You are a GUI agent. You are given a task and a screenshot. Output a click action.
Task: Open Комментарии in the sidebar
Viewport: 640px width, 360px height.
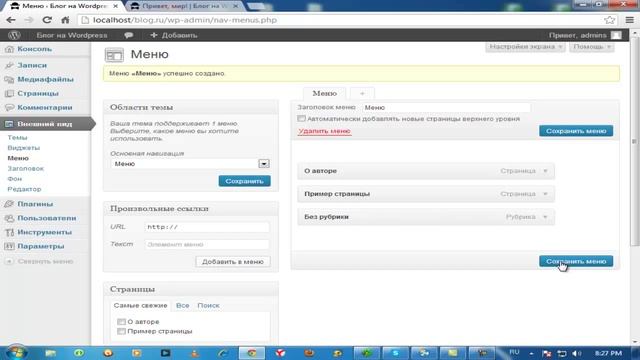coord(44,107)
